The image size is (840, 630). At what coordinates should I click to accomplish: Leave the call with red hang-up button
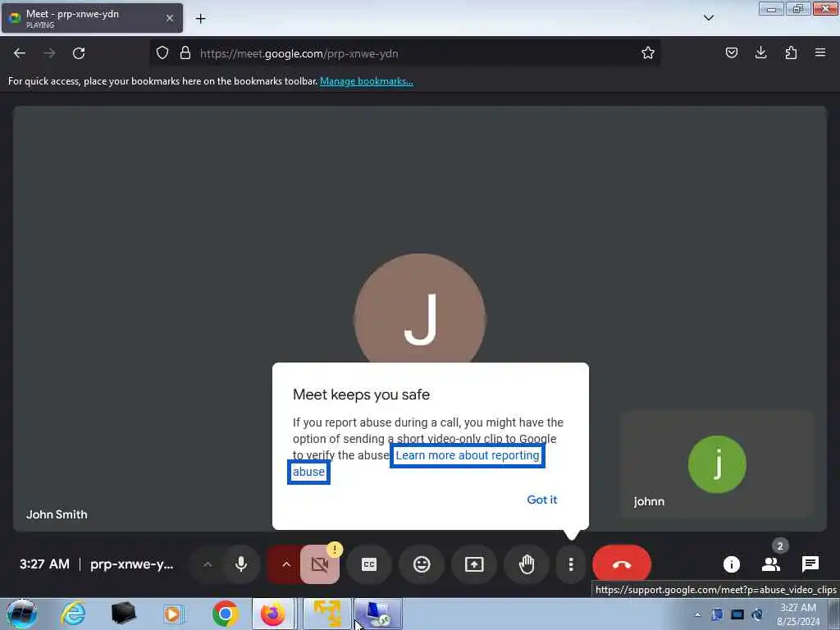[622, 564]
